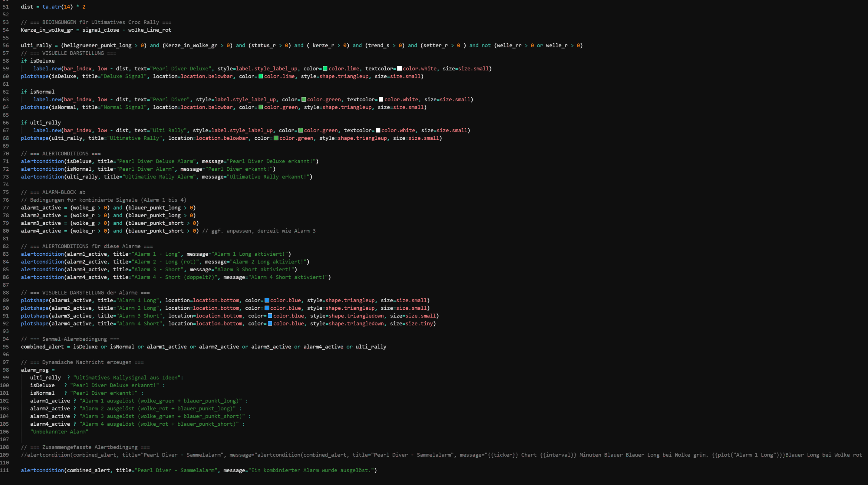Click blue color swatch on line 89
Image resolution: width=868 pixels, height=485 pixels.
point(267,300)
